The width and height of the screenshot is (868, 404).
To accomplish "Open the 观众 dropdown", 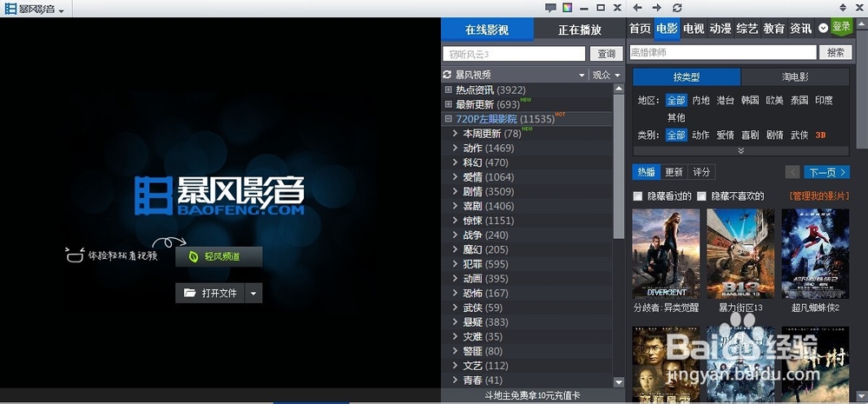I will [606, 75].
